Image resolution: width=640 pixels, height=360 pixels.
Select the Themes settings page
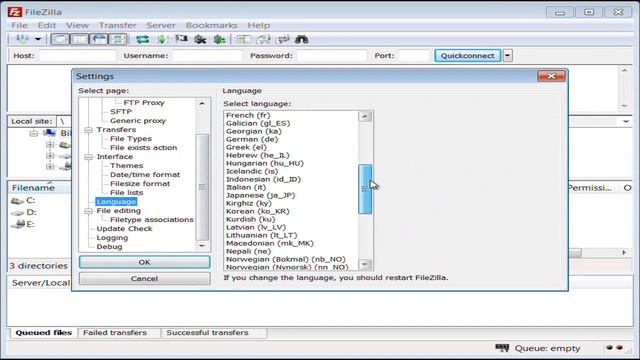(x=127, y=166)
